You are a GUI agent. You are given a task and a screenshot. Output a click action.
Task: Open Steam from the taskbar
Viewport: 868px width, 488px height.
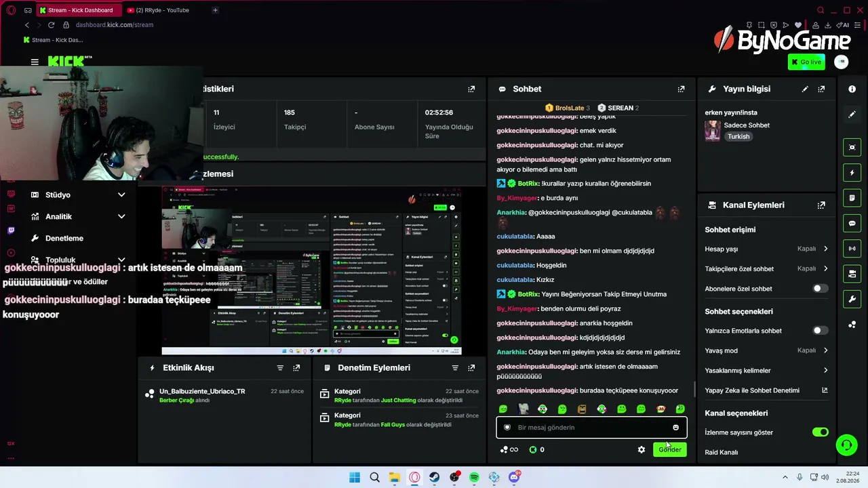point(434,478)
